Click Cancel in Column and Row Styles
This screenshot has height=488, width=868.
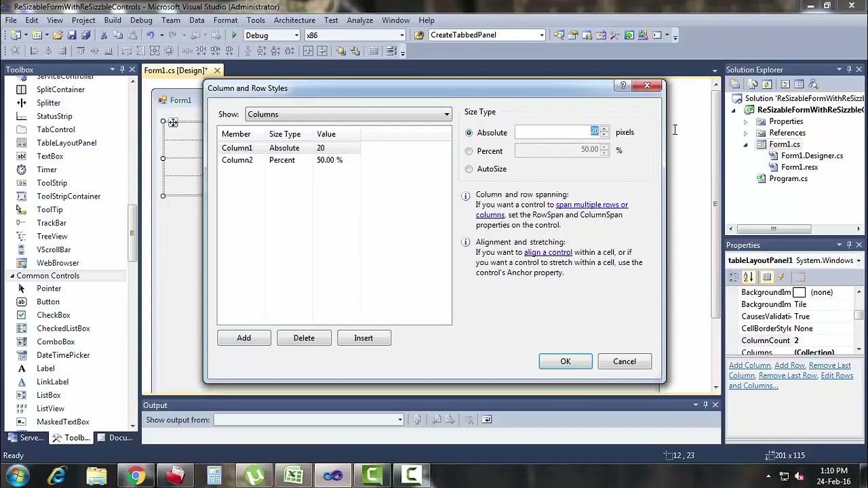(625, 361)
